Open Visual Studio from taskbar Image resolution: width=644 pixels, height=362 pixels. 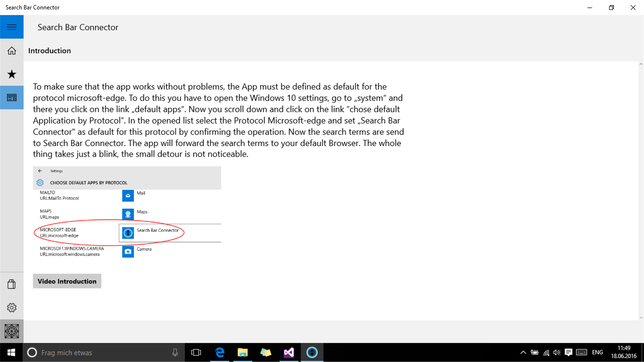click(x=289, y=353)
